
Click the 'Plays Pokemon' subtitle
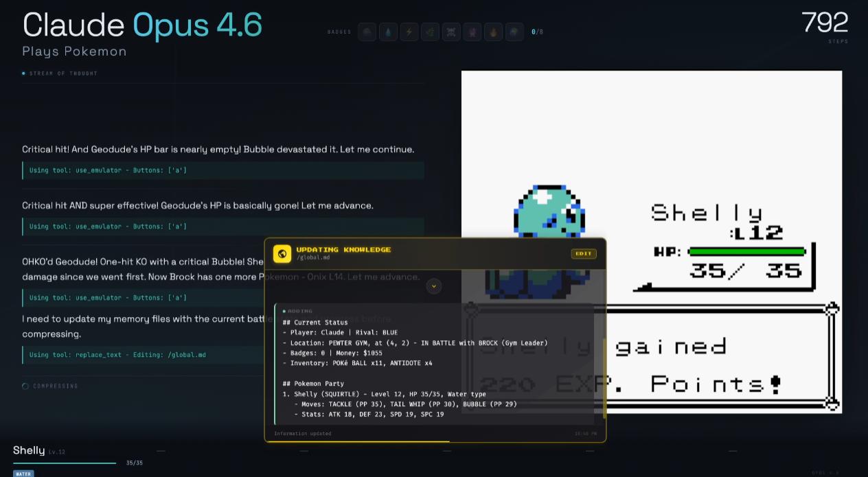74,51
